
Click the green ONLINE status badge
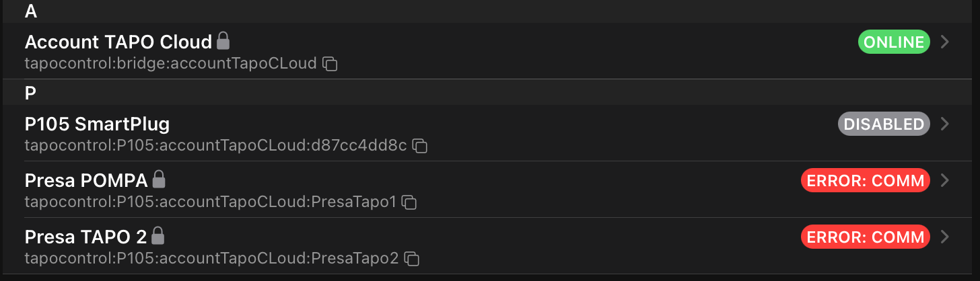click(x=894, y=42)
